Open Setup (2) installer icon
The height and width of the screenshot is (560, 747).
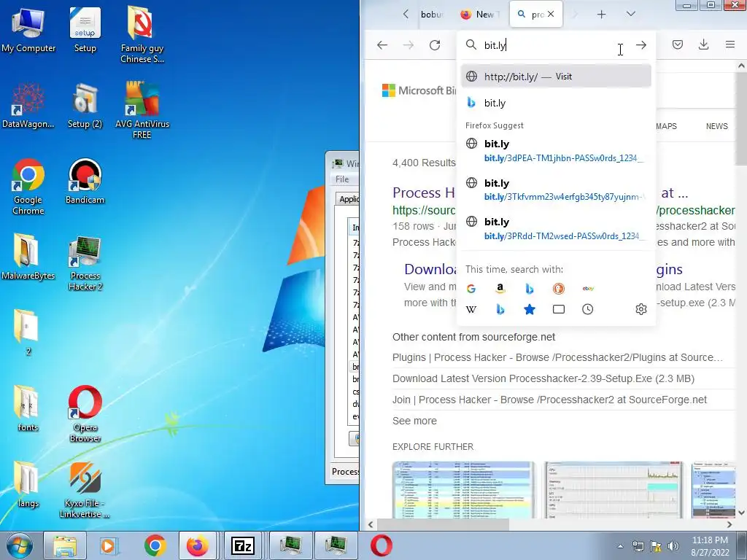85,106
